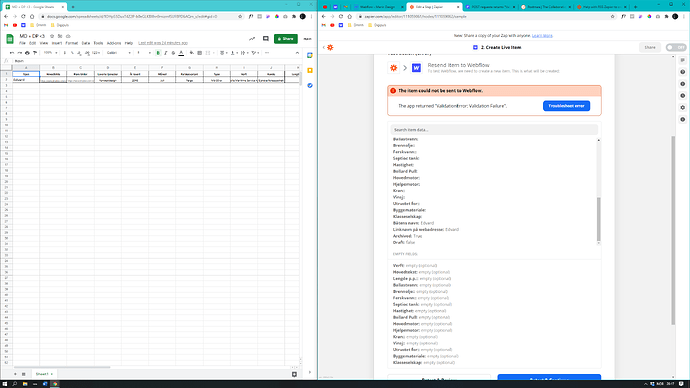Open Google Keep in Sheets side panel

[x=310, y=70]
